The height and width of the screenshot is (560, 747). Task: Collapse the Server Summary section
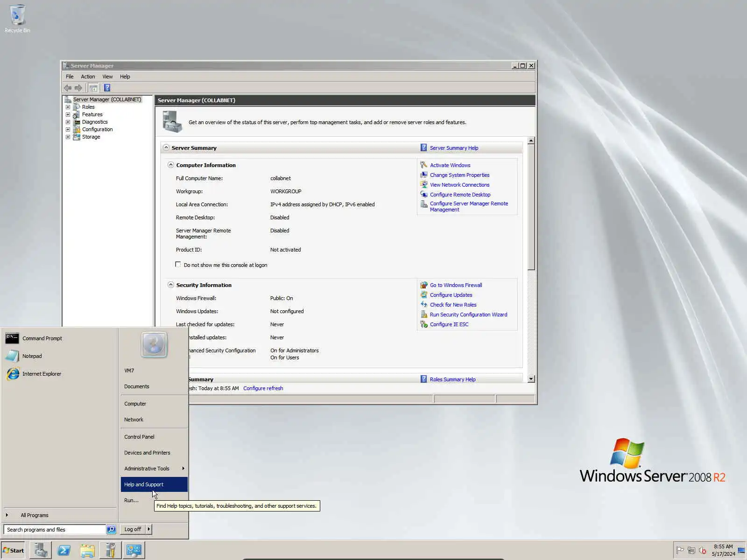[x=166, y=147]
